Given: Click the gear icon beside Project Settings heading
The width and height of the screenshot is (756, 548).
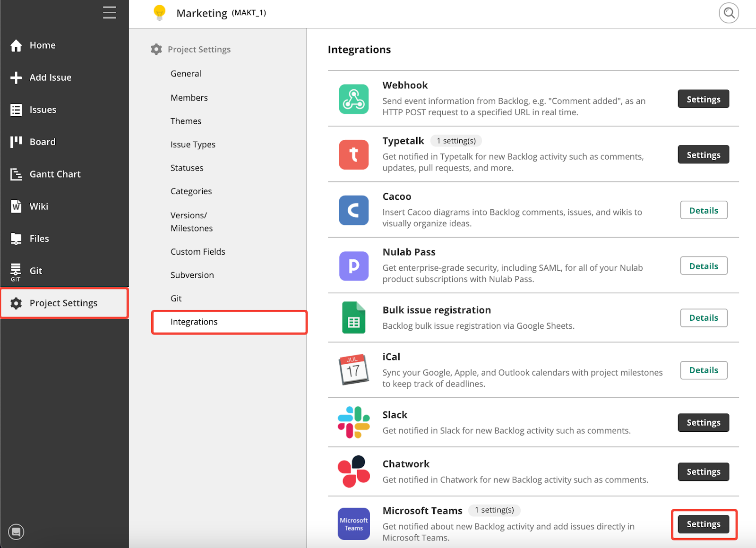Looking at the screenshot, I should [x=156, y=49].
